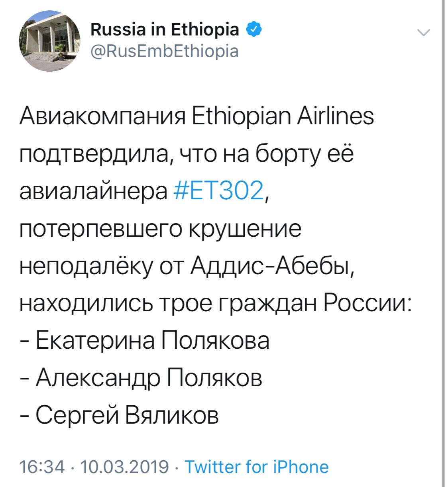This screenshot has height=487, width=448.
Task: Open the Russia in Ethiopia profile avatar
Action: [x=49, y=41]
